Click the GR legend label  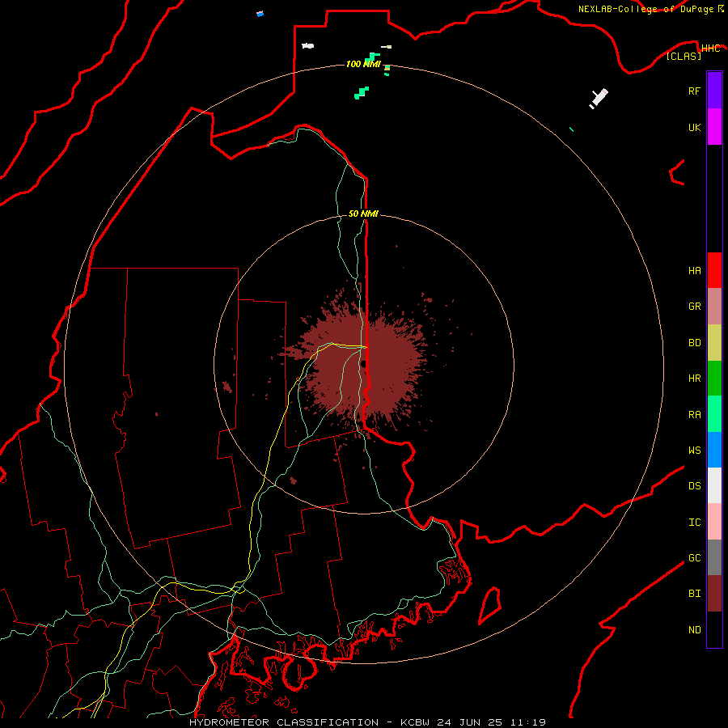coord(694,307)
